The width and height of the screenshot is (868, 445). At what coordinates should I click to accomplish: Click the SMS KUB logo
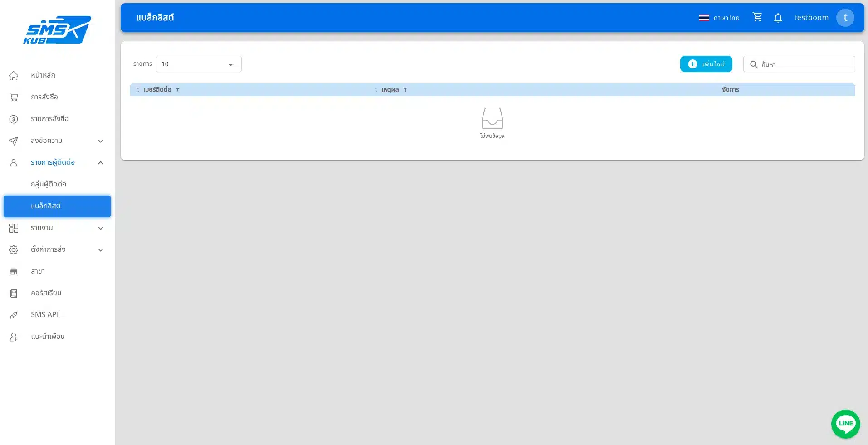click(x=57, y=30)
